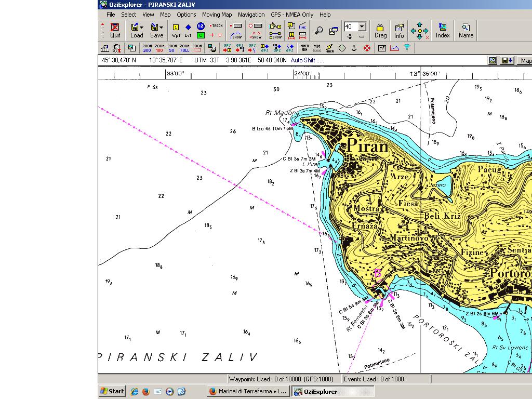Click the blue track SHOW button
The width and height of the screenshot is (532, 399).
coord(236,35)
